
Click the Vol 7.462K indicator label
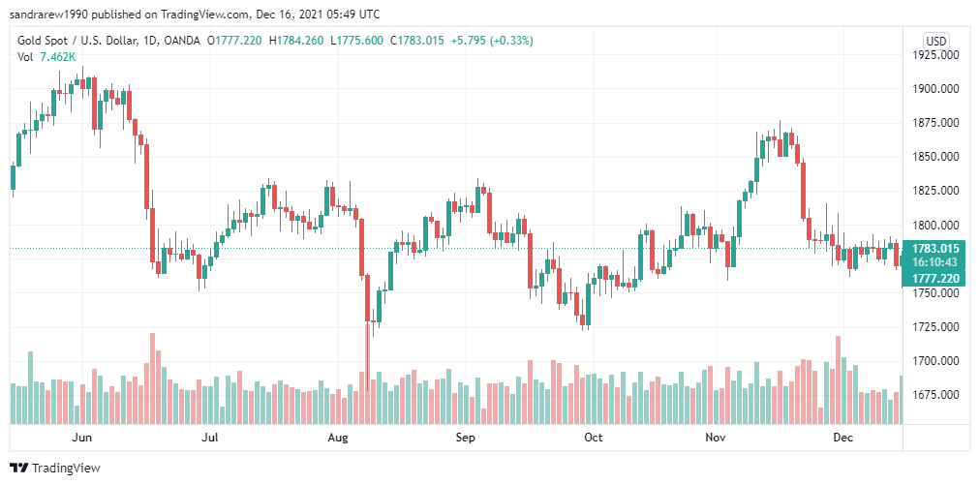click(x=46, y=57)
